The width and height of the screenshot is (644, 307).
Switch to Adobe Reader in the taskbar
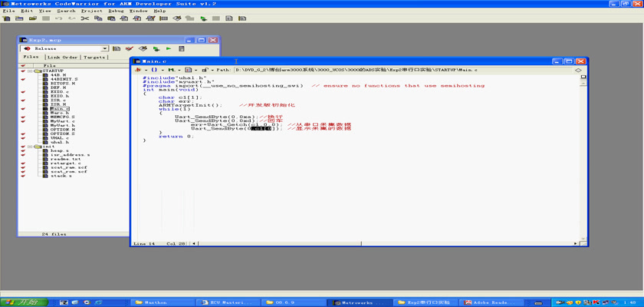490,302
